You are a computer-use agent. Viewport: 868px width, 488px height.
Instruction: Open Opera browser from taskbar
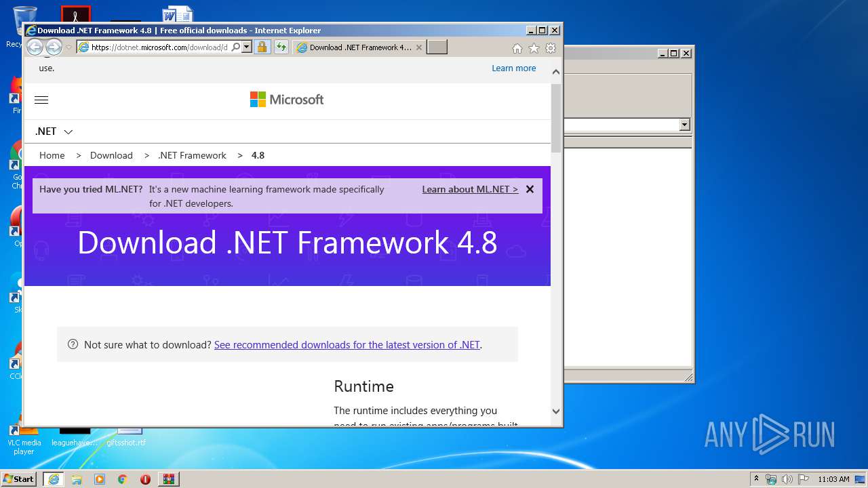pos(145,479)
